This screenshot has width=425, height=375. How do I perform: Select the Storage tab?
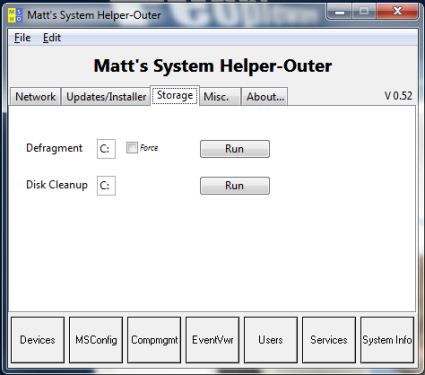click(x=175, y=95)
